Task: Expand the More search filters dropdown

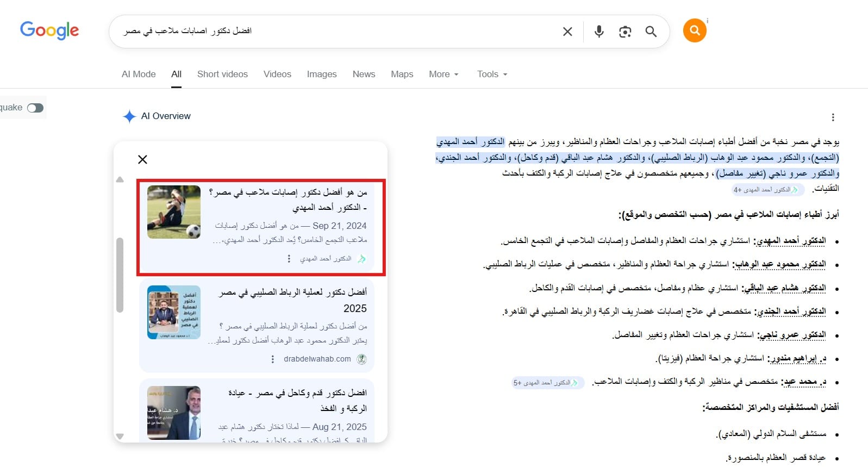Action: point(444,74)
